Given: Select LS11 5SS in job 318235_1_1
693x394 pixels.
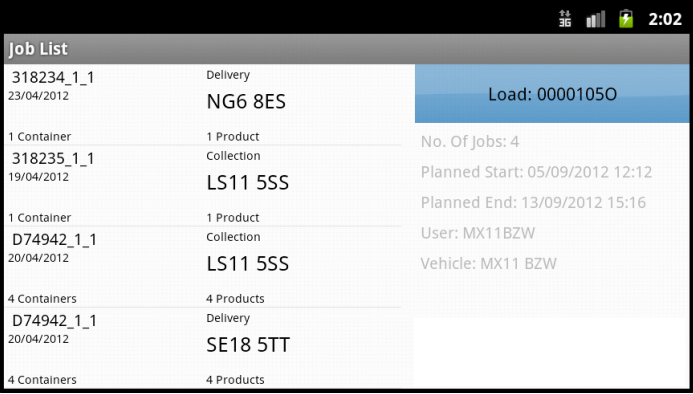Looking at the screenshot, I should pos(248,183).
